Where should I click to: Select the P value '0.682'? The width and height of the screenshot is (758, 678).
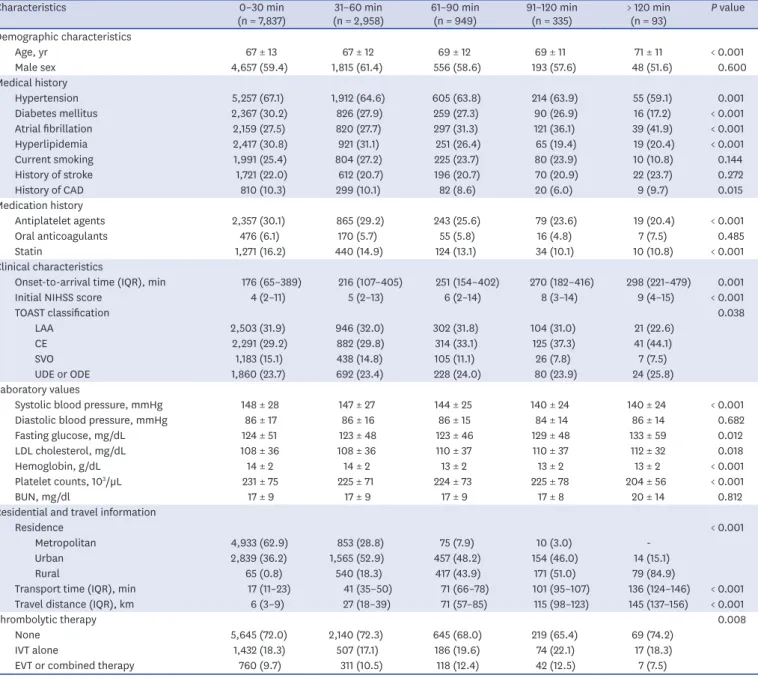[731, 420]
